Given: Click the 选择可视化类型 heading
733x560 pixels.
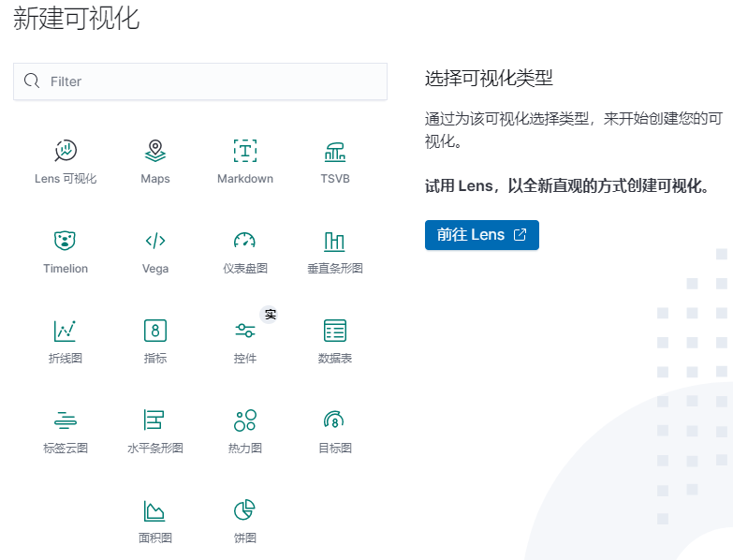Looking at the screenshot, I should pos(489,78).
